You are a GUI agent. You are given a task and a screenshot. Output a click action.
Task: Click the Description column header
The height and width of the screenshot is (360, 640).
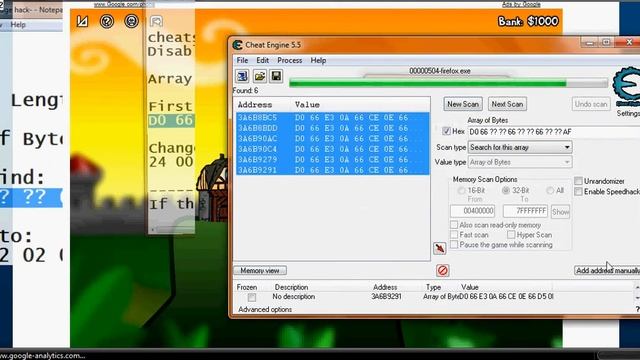[291, 287]
